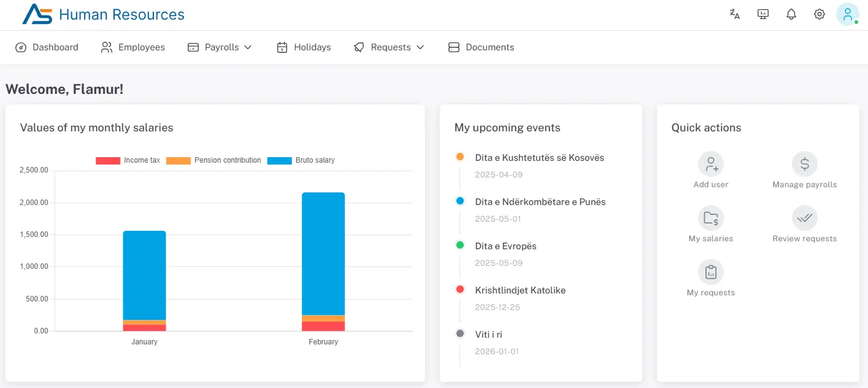Screen dimensions: 868x388
Task: Open the Holidays menu item
Action: (x=304, y=47)
